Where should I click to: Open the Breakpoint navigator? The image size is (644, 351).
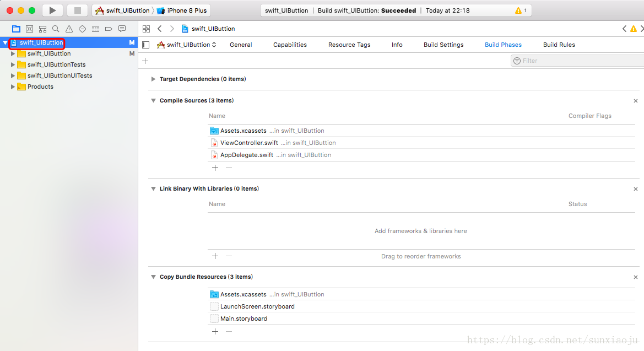click(109, 29)
